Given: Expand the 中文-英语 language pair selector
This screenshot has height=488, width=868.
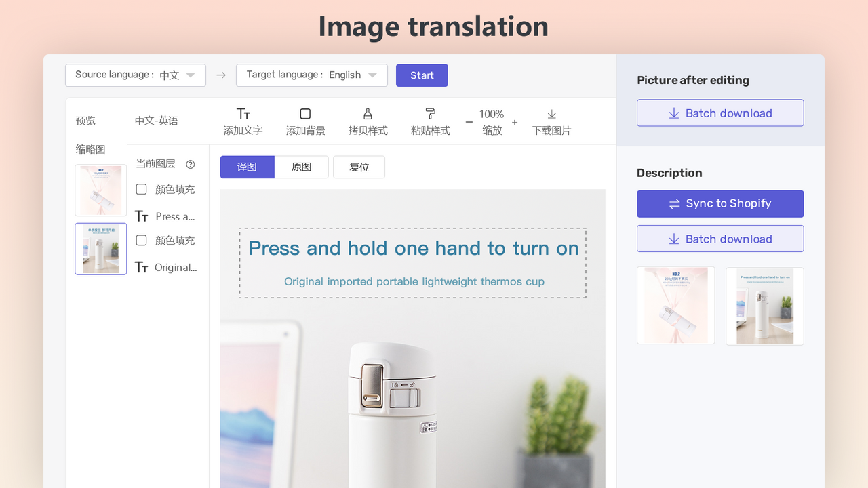Looking at the screenshot, I should 157,121.
